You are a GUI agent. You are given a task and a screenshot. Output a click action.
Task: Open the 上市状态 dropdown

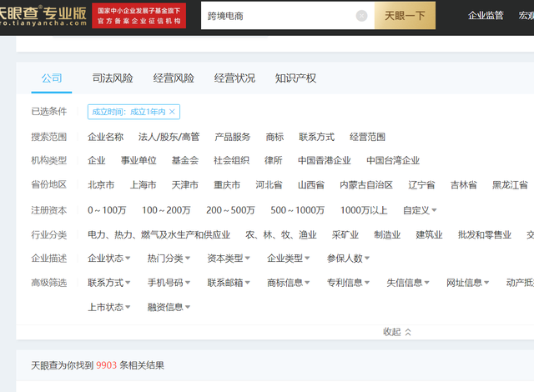click(108, 307)
